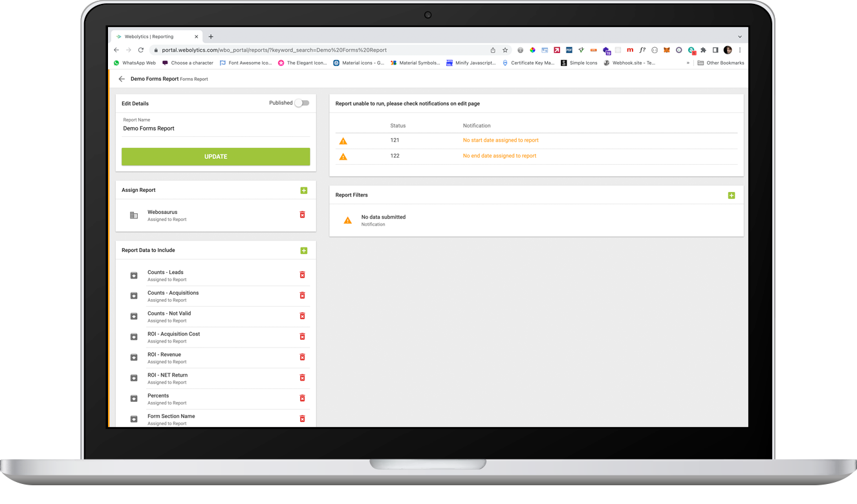Expand the Other Bookmarks folder
This screenshot has height=504, width=857.
[x=721, y=63]
